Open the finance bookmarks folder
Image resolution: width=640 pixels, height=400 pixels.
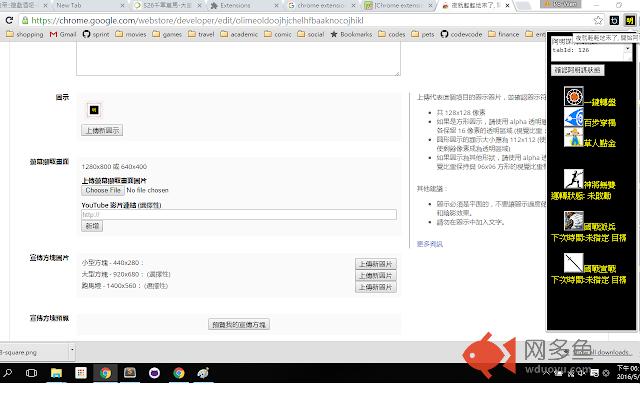(x=504, y=34)
